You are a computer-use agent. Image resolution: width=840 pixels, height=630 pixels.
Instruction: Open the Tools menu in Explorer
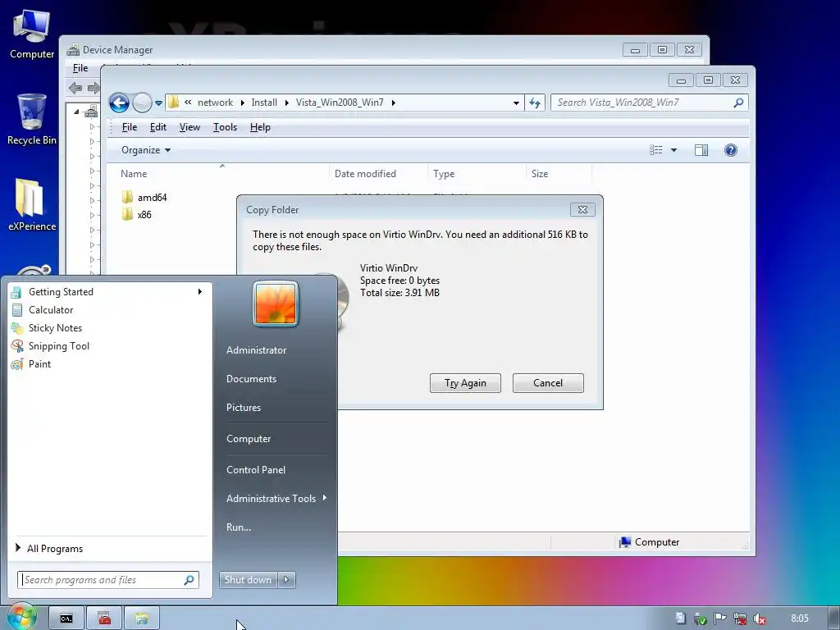click(225, 127)
